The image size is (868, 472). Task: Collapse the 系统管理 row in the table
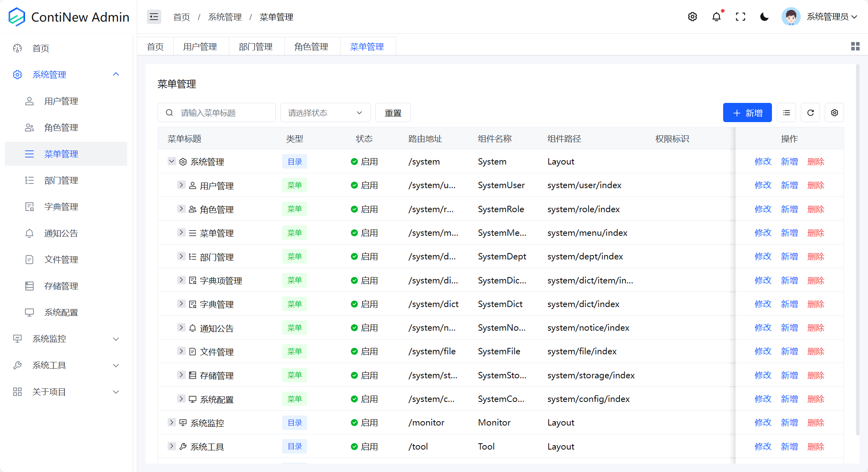coord(172,161)
